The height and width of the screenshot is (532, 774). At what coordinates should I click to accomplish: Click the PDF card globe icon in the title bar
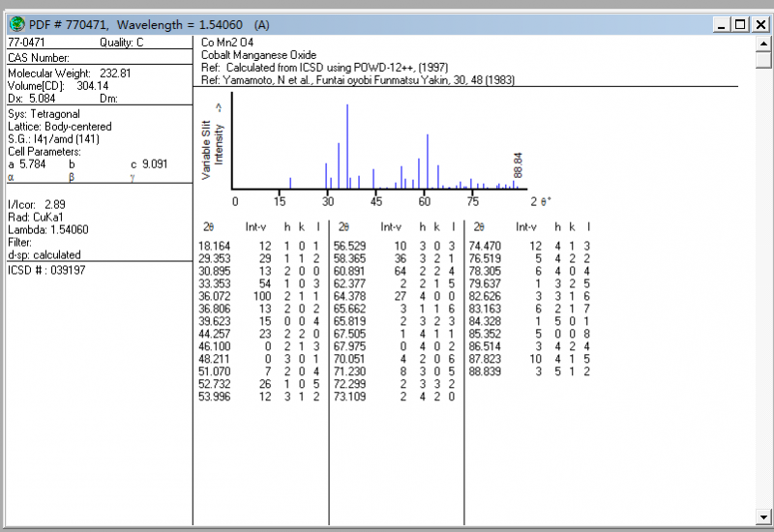(17, 23)
